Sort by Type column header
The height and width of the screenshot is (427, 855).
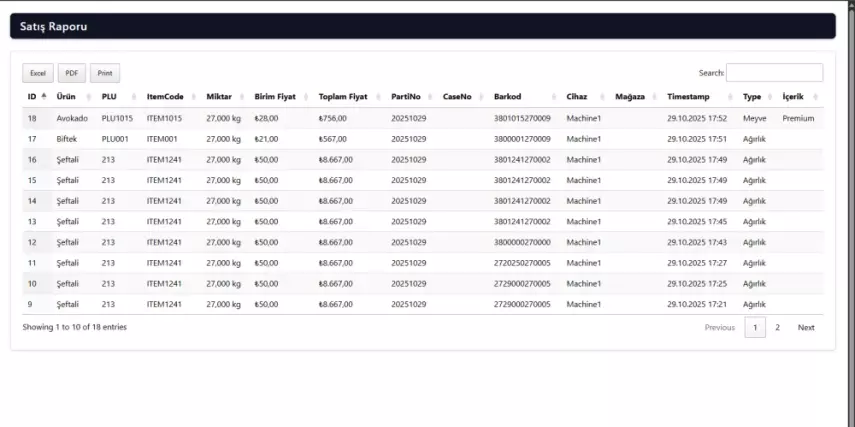point(752,97)
